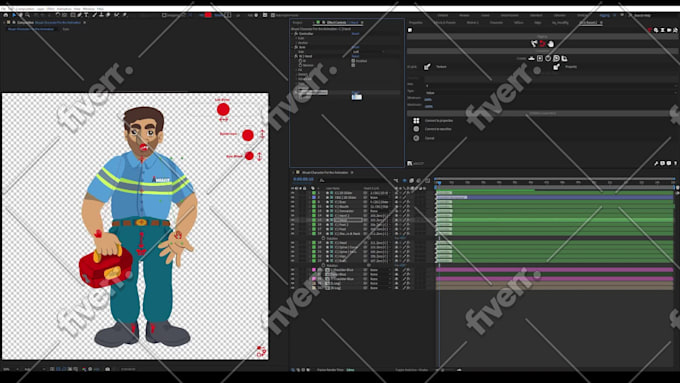Open the Side dropdown in Effect Controls
680x383 pixels.
(x=368, y=52)
